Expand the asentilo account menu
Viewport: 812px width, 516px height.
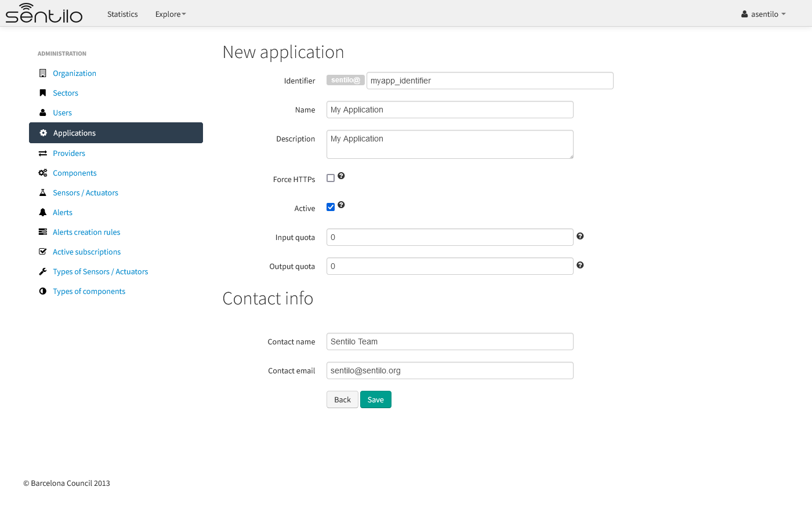coord(763,14)
